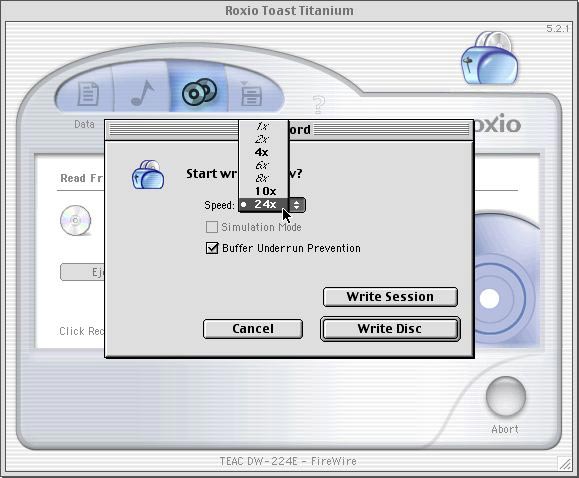
Task: Choose 4x speed from the menu
Action: coord(263,152)
